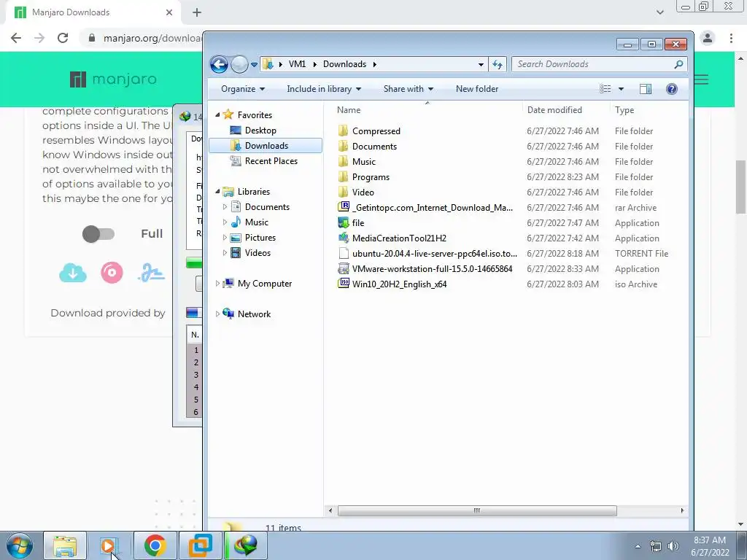747x560 pixels.
Task: Select the Compressed folder icon
Action: (343, 131)
